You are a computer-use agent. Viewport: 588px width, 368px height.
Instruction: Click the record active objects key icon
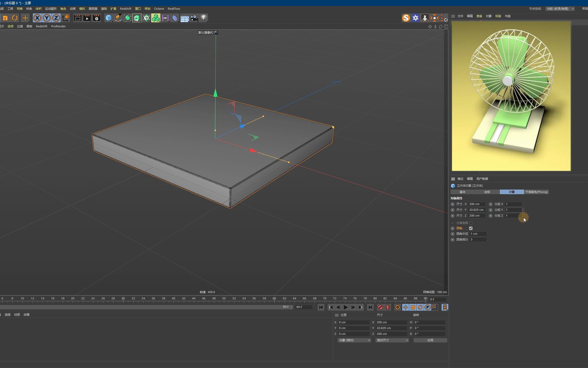coord(380,307)
